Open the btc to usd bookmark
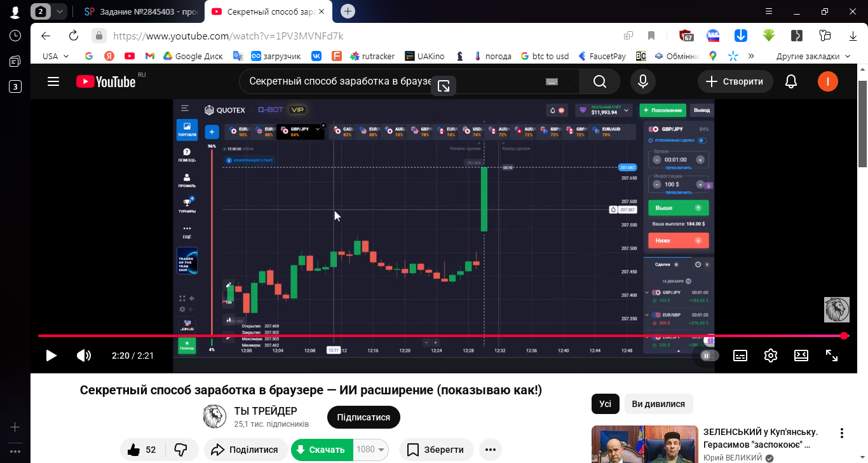 click(x=544, y=56)
